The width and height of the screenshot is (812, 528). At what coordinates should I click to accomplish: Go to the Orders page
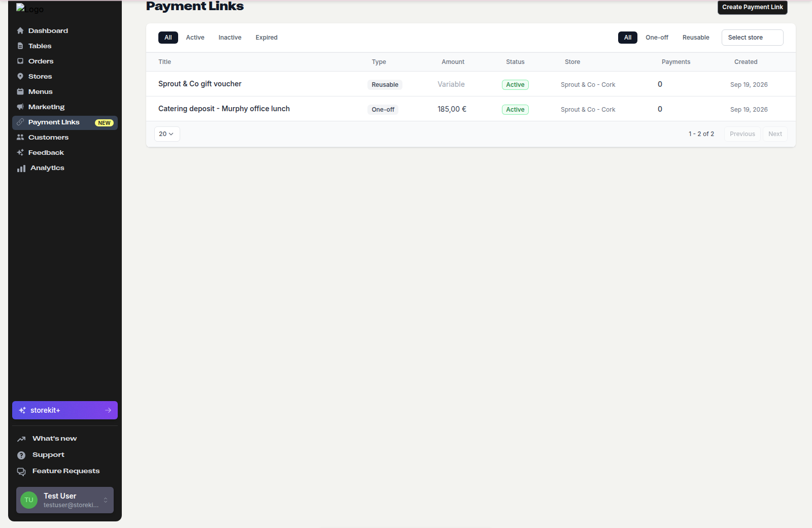point(65,61)
